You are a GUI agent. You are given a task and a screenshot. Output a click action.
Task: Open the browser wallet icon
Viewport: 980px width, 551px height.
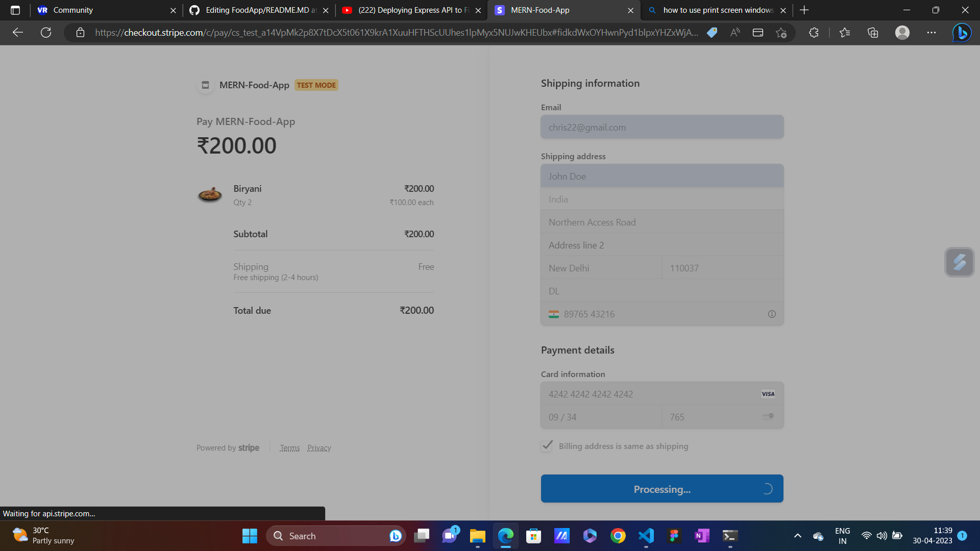coord(758,33)
